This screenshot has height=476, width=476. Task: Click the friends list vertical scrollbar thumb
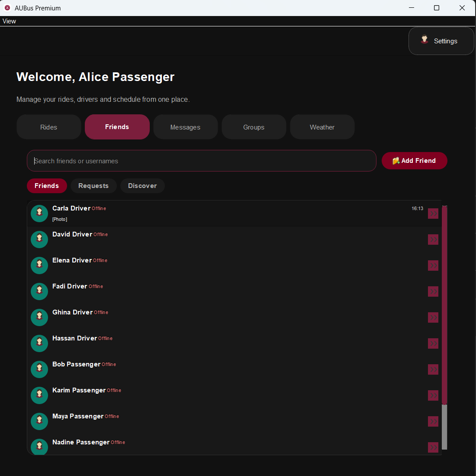(444, 305)
